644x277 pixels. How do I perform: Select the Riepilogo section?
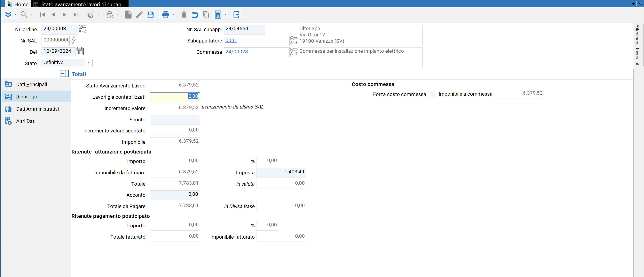click(x=36, y=97)
